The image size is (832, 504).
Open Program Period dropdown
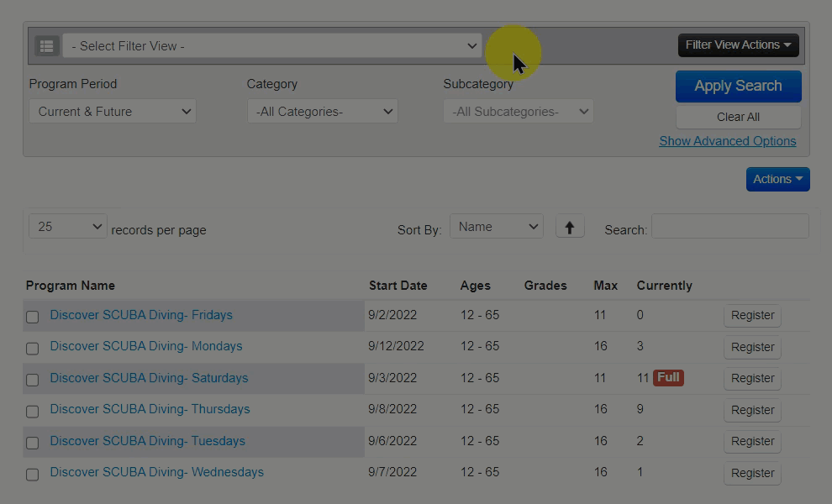pyautogui.click(x=113, y=112)
